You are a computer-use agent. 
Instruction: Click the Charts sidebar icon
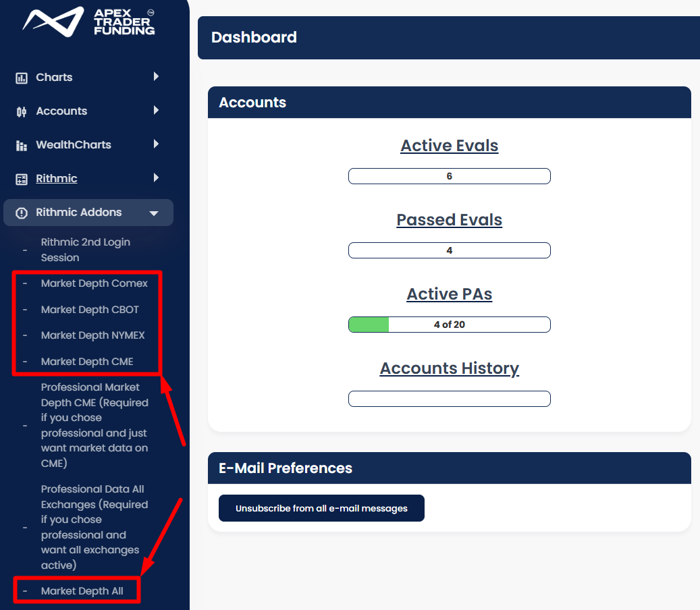22,78
